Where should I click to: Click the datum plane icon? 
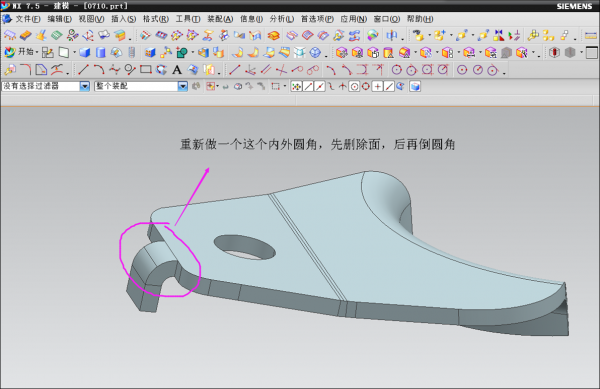(64, 52)
